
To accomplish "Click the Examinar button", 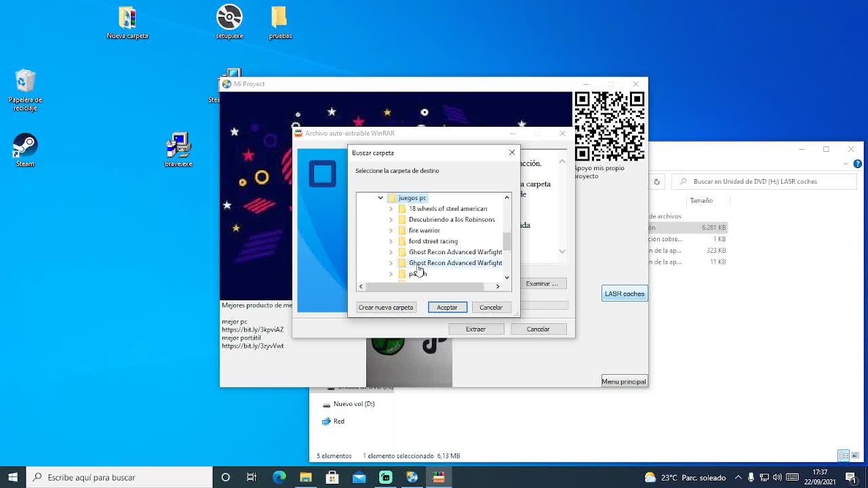I will pos(542,283).
